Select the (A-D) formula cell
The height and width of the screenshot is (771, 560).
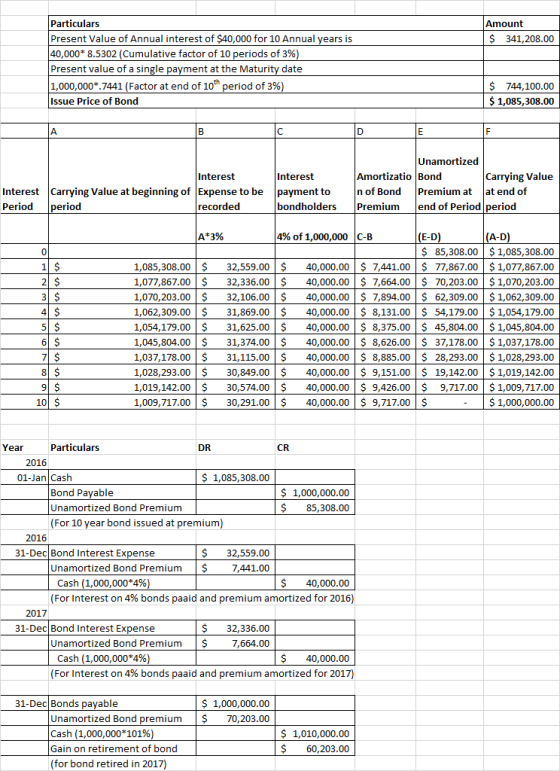tap(522, 229)
